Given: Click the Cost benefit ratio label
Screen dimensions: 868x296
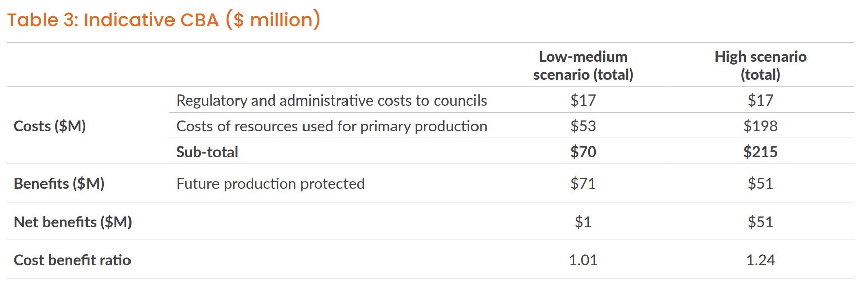Looking at the screenshot, I should click(72, 260).
